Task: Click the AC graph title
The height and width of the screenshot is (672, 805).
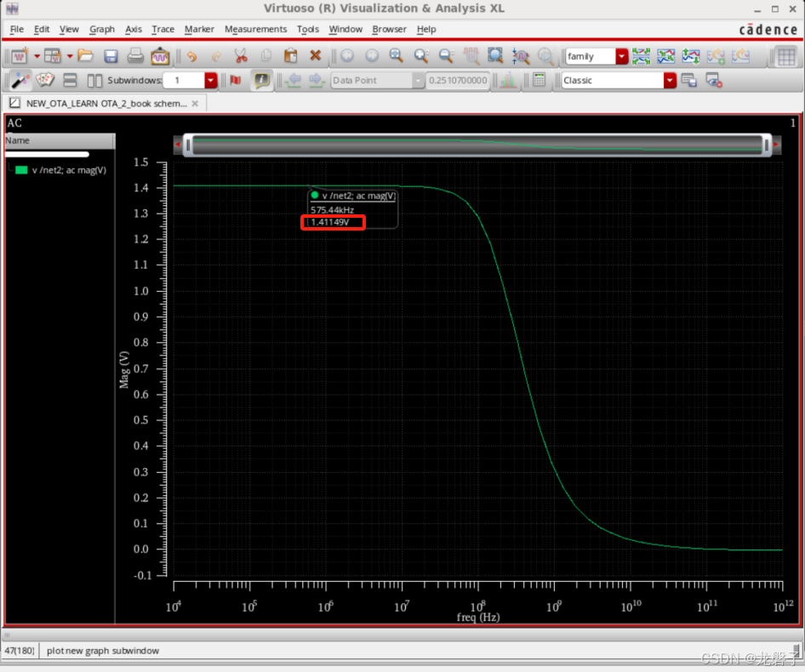Action: pos(14,123)
